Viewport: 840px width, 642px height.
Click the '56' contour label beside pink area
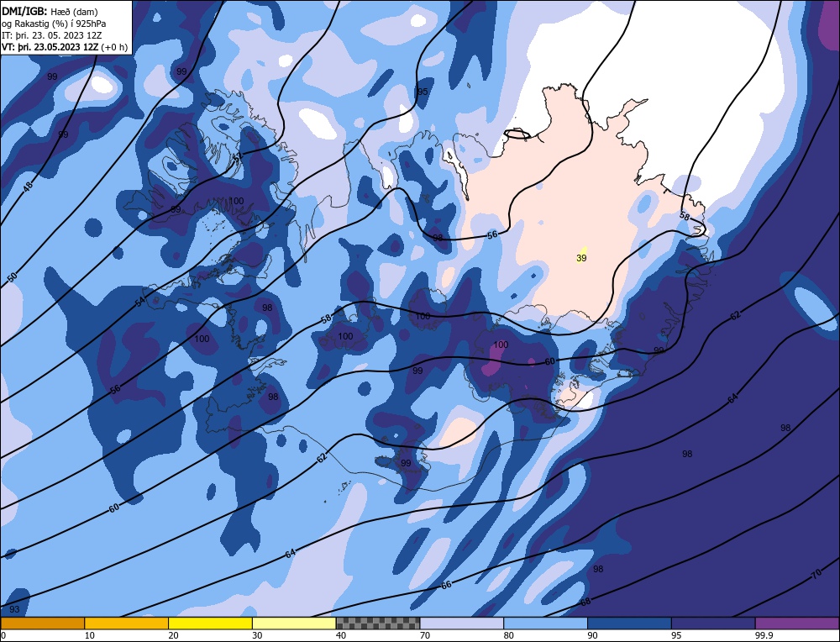tap(492, 234)
